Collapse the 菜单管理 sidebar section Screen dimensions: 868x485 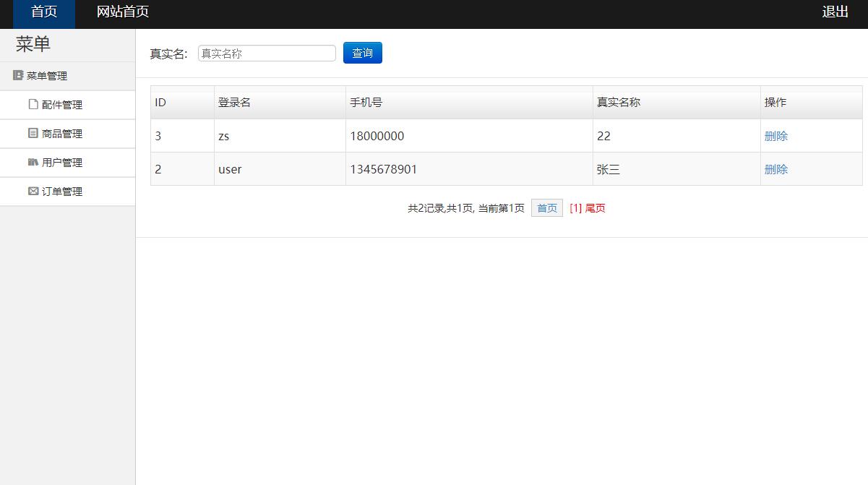(67, 76)
